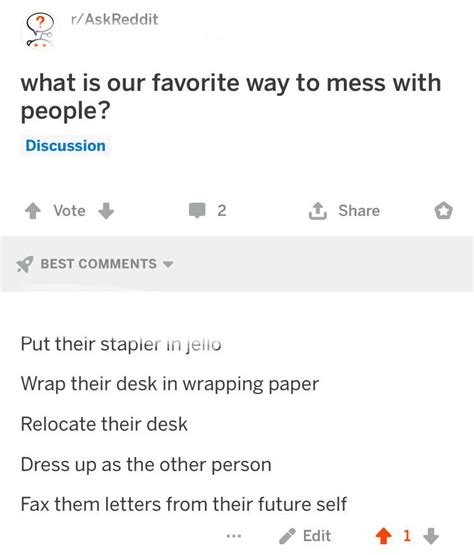
Task: Click the Share label button
Action: 359,211
